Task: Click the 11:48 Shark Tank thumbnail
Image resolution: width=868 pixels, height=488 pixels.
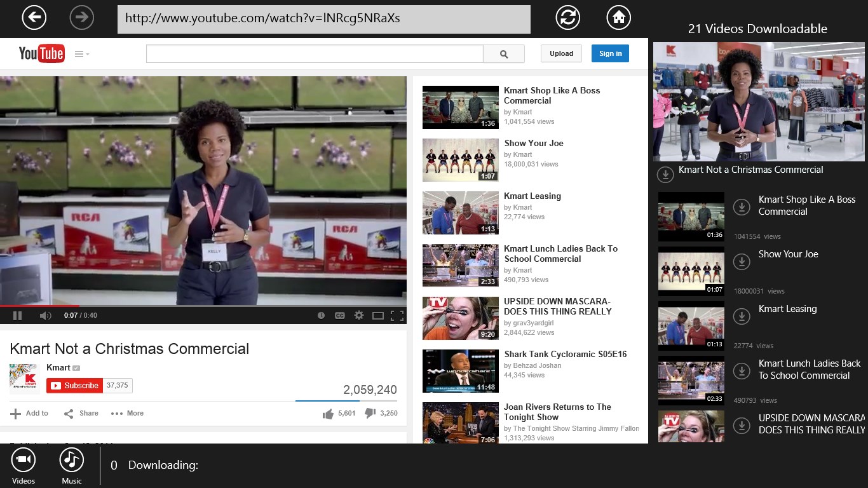Action: [461, 371]
